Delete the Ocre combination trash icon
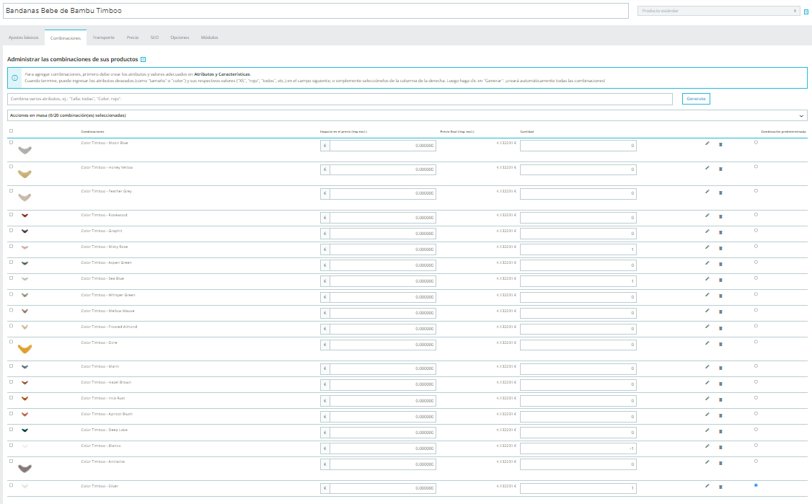 coord(720,344)
